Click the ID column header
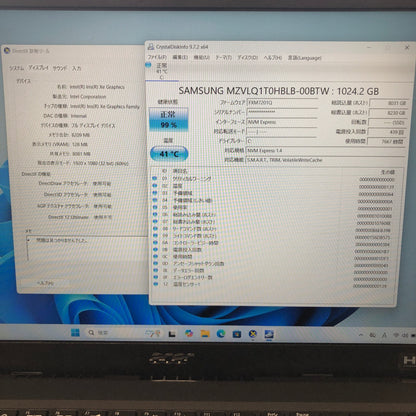Image resolution: width=416 pixels, height=416 pixels. [x=164, y=171]
